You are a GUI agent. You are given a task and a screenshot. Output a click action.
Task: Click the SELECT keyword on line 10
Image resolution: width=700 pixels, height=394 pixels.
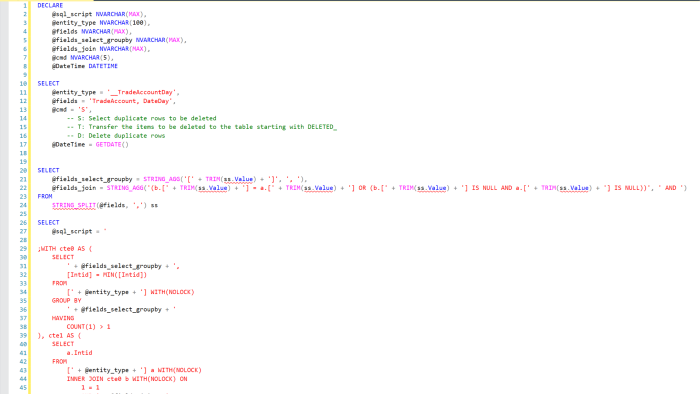(48, 83)
